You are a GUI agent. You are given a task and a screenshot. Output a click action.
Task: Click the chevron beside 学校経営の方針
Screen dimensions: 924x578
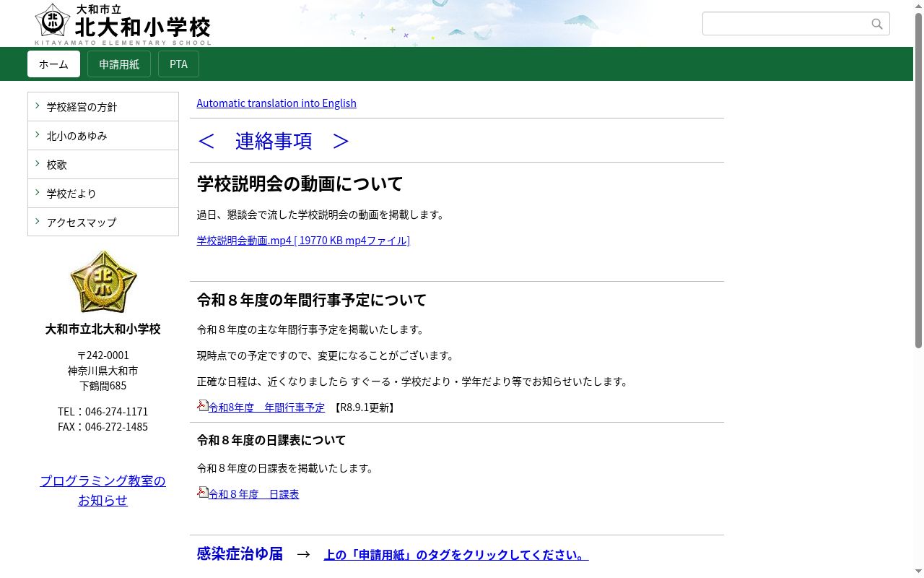click(38, 105)
